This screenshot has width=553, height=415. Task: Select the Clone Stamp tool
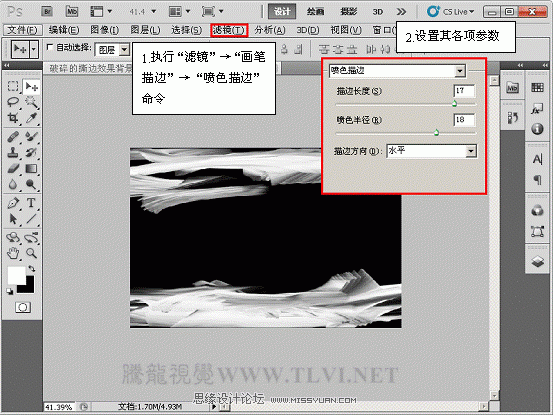13,152
